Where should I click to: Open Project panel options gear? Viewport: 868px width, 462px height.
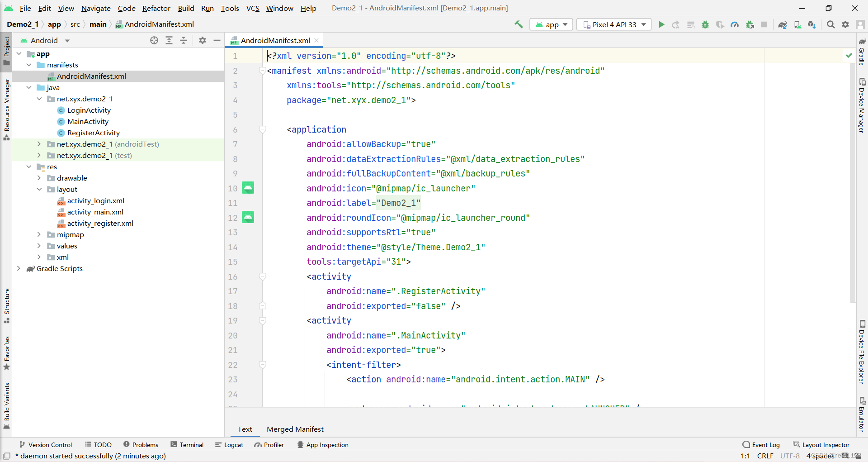(203, 40)
